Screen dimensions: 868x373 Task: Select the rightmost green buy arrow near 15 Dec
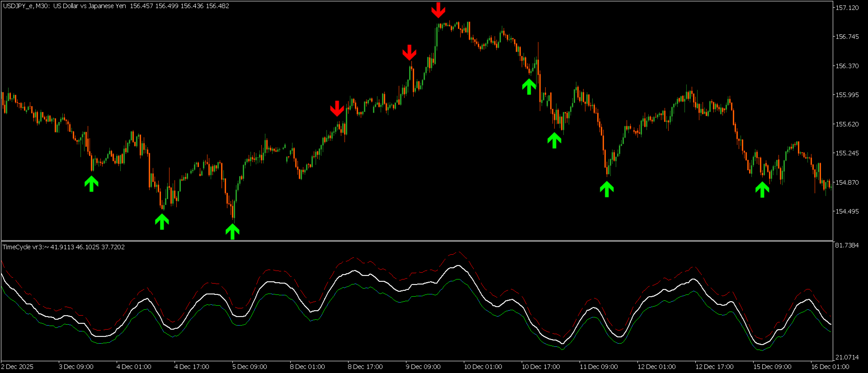(x=762, y=189)
